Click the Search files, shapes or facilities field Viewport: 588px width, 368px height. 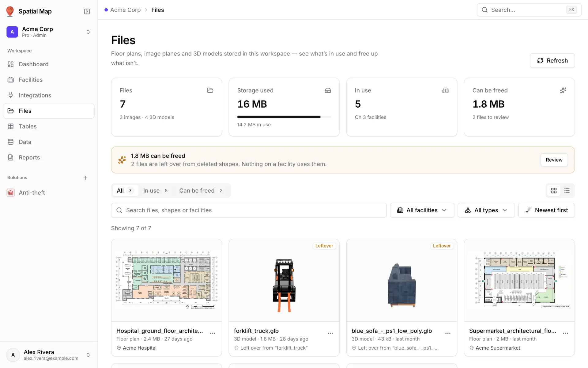[x=249, y=210]
